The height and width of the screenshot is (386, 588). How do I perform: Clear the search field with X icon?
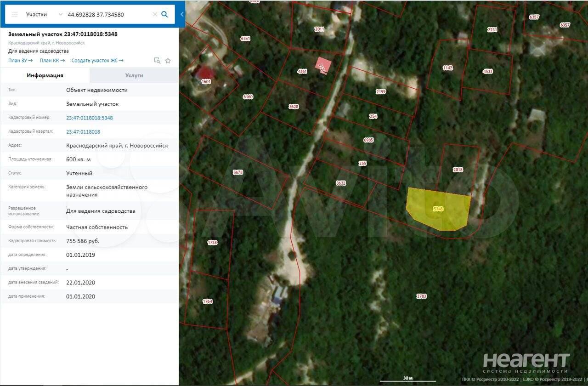tap(155, 14)
